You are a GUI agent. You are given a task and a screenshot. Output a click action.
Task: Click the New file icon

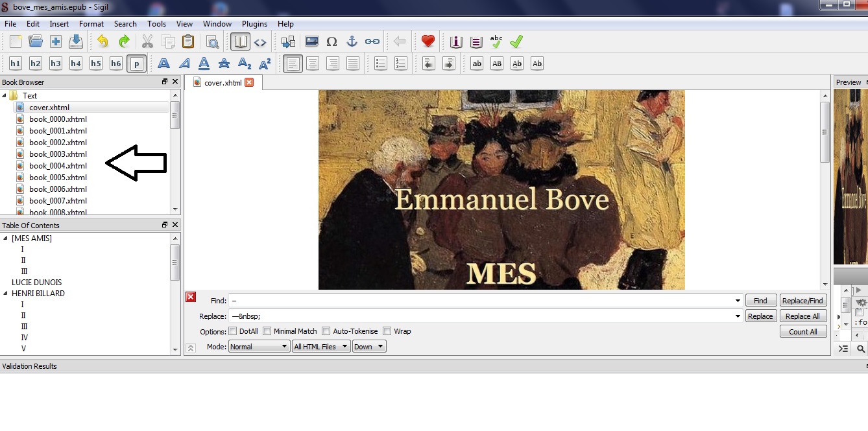point(16,41)
